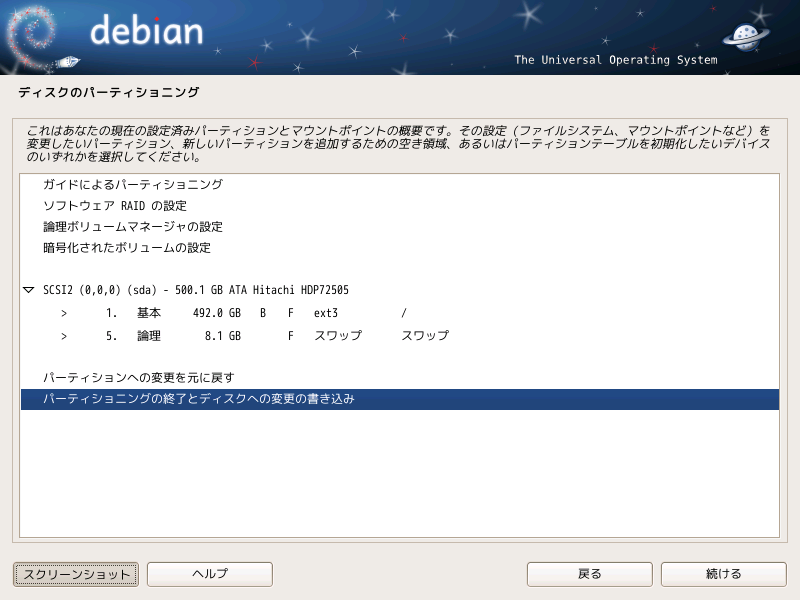800x600 pixels.
Task: Click the > arrow on partition 1 row
Action: [x=64, y=313]
